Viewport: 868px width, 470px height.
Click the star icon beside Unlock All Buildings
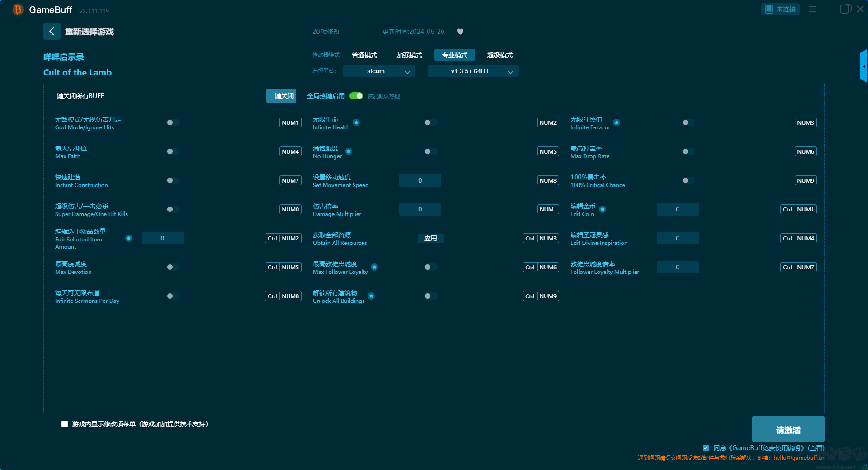[x=371, y=296]
